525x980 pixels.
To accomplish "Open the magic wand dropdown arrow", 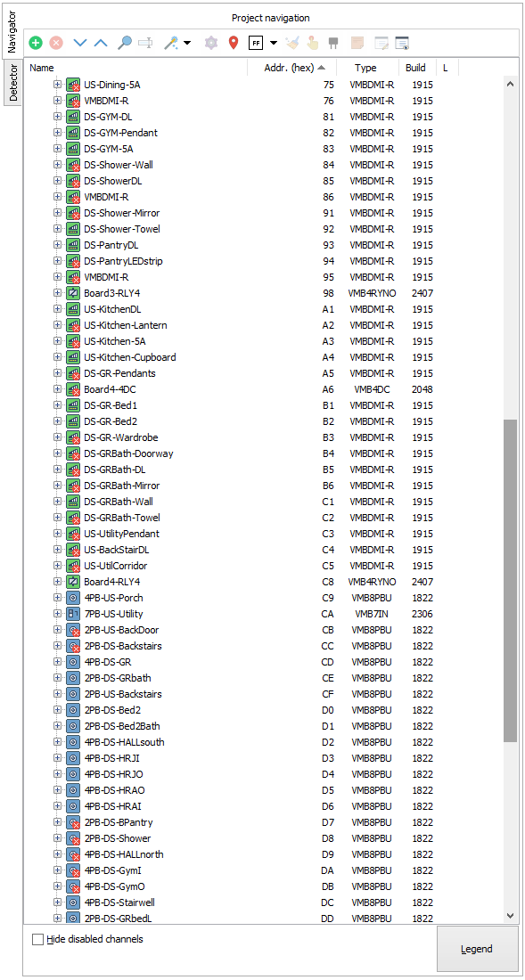I will pos(187,43).
